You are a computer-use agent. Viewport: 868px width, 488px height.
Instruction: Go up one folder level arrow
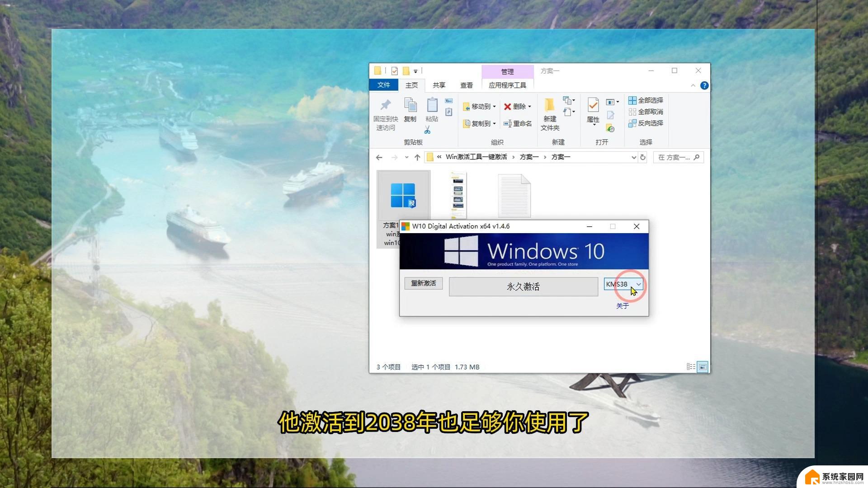coord(417,157)
